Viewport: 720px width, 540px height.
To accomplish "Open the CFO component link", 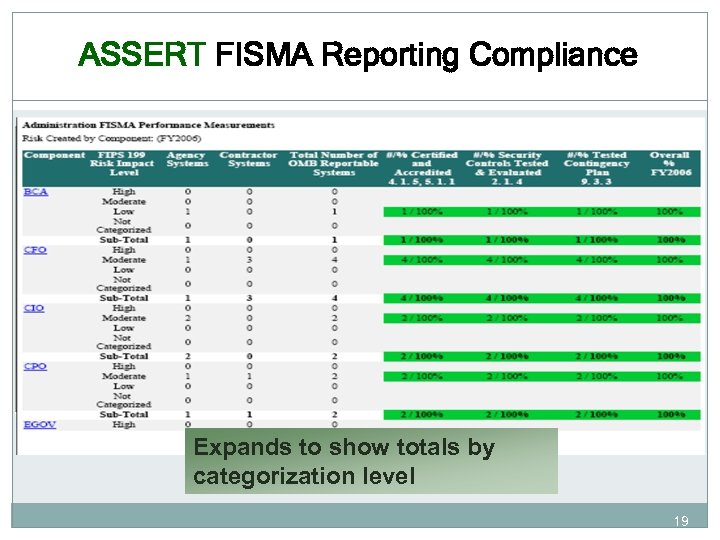I will [35, 250].
